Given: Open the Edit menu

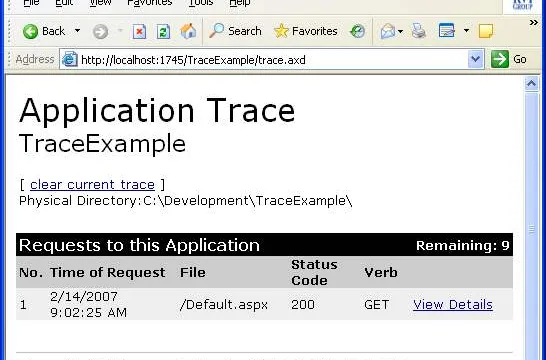Looking at the screenshot, I should point(64,3).
